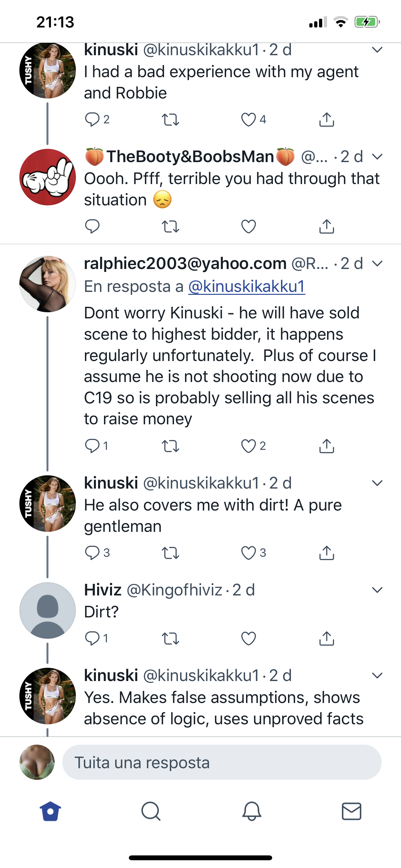Reply to kinuski's "bad experience" tweet
This screenshot has width=401, height=868.
(x=92, y=119)
